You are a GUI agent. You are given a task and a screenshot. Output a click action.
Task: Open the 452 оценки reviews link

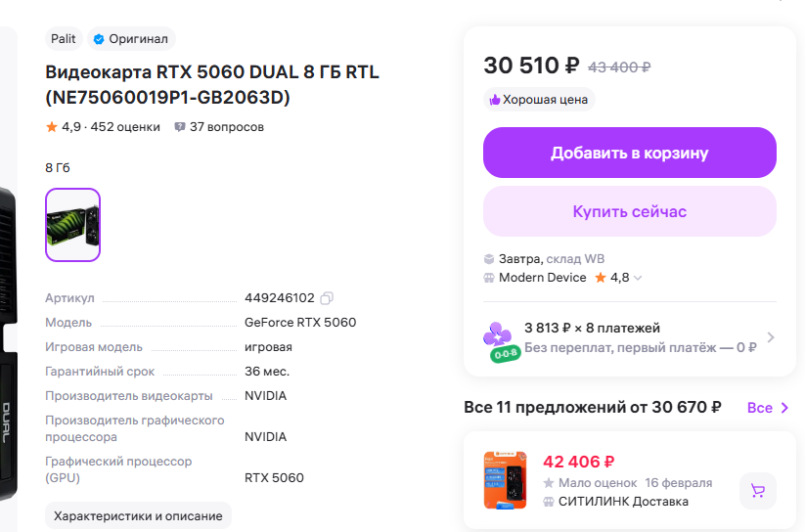[124, 127]
